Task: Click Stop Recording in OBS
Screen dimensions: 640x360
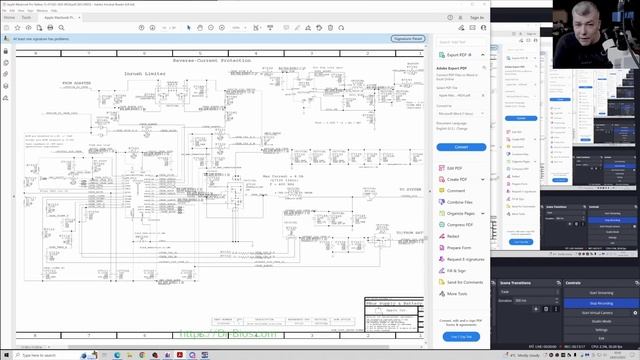Action: click(x=601, y=303)
